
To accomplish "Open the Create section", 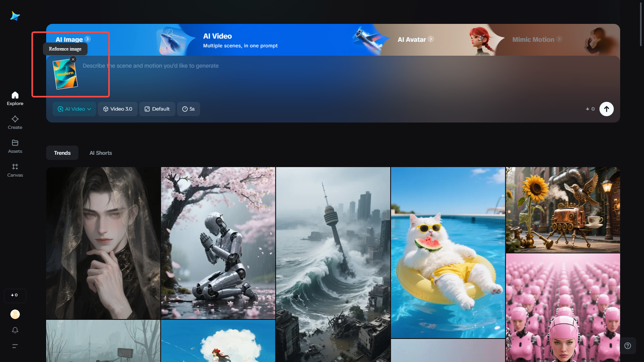I will 15,123.
